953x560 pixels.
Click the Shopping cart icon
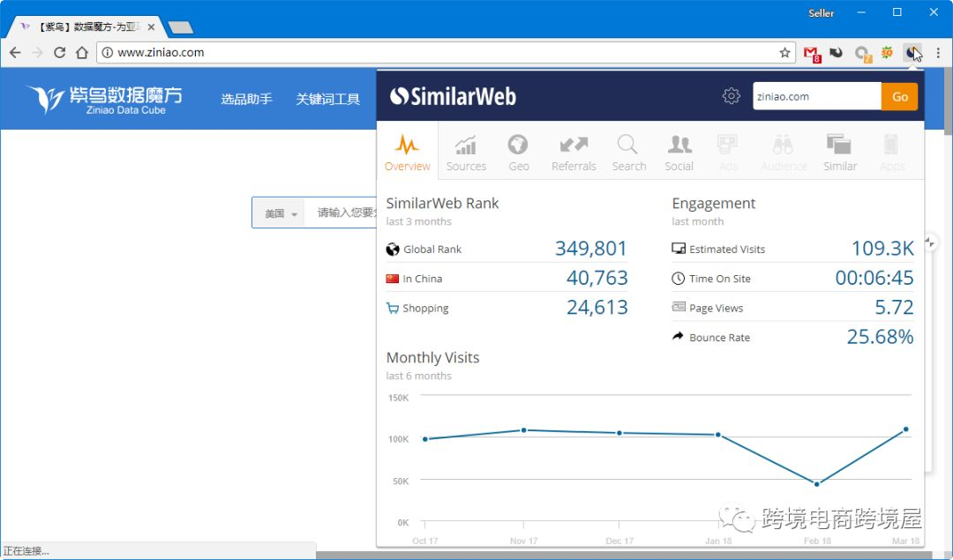tap(392, 308)
